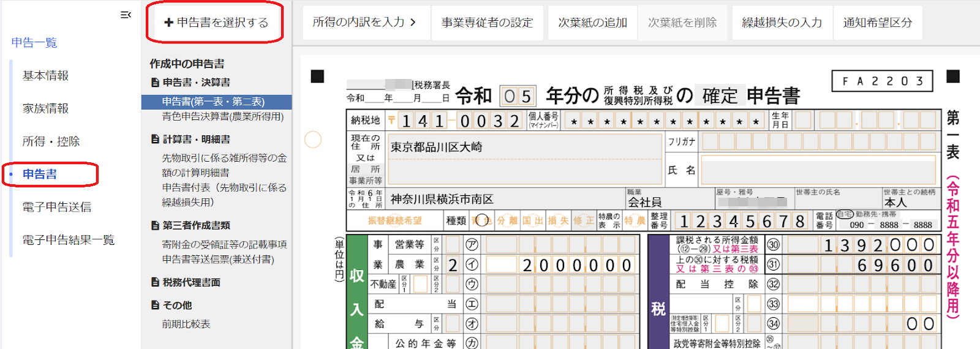980x349 pixels.
Task: Select 自宅 phone type circle
Action: point(845,214)
